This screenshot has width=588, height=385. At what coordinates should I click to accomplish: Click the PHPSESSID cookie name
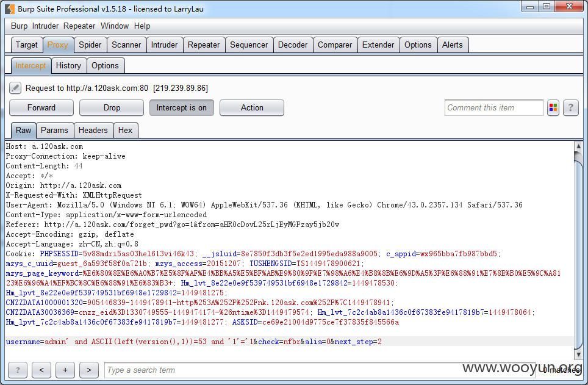tap(59, 254)
